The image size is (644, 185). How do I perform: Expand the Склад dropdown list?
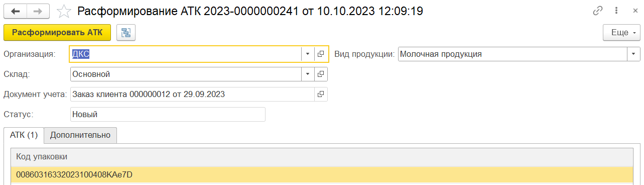tap(308, 74)
